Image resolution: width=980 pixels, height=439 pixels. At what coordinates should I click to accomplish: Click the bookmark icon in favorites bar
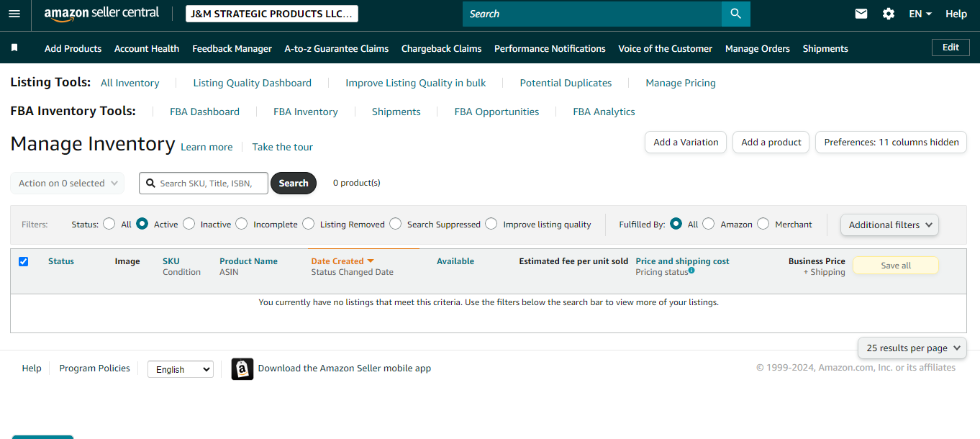(x=14, y=48)
